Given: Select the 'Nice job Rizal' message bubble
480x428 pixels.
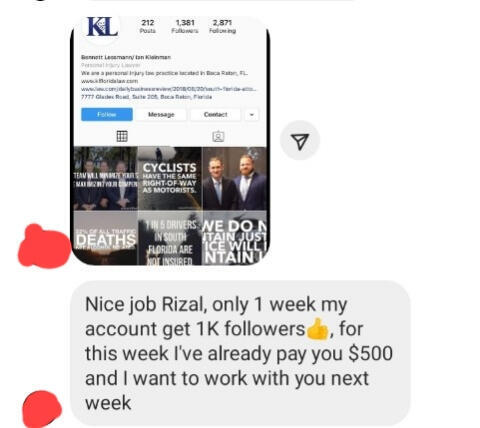Looking at the screenshot, I should 240,353.
